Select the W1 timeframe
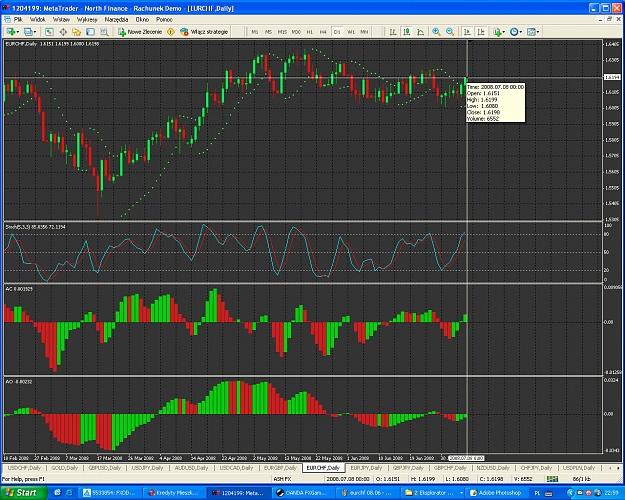625x500 pixels. pyautogui.click(x=351, y=32)
